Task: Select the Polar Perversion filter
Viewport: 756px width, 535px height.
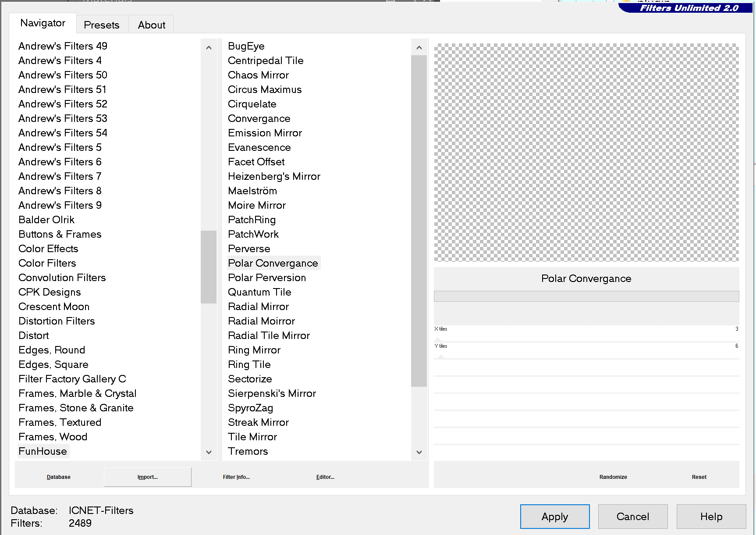Action: click(x=267, y=278)
